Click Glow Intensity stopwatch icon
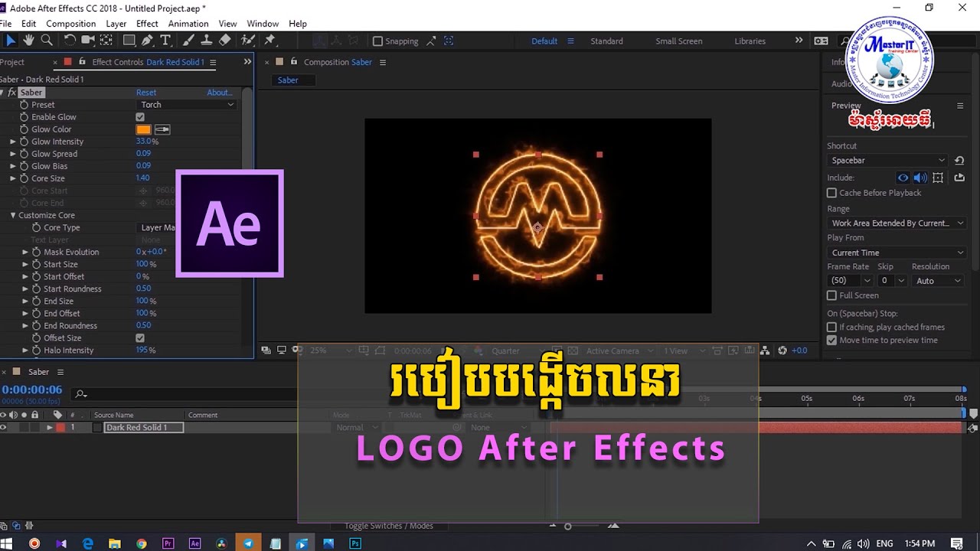980x551 pixels. (24, 142)
